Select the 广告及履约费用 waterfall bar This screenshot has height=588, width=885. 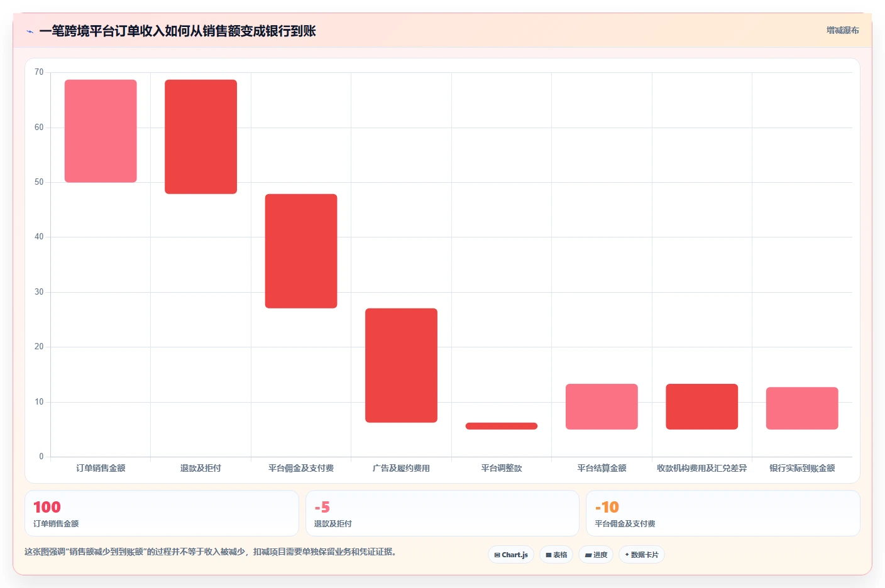tap(401, 365)
